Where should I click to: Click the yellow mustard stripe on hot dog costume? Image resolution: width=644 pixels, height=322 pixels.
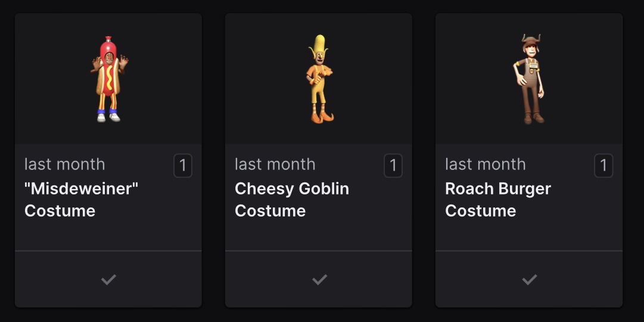coord(109,78)
